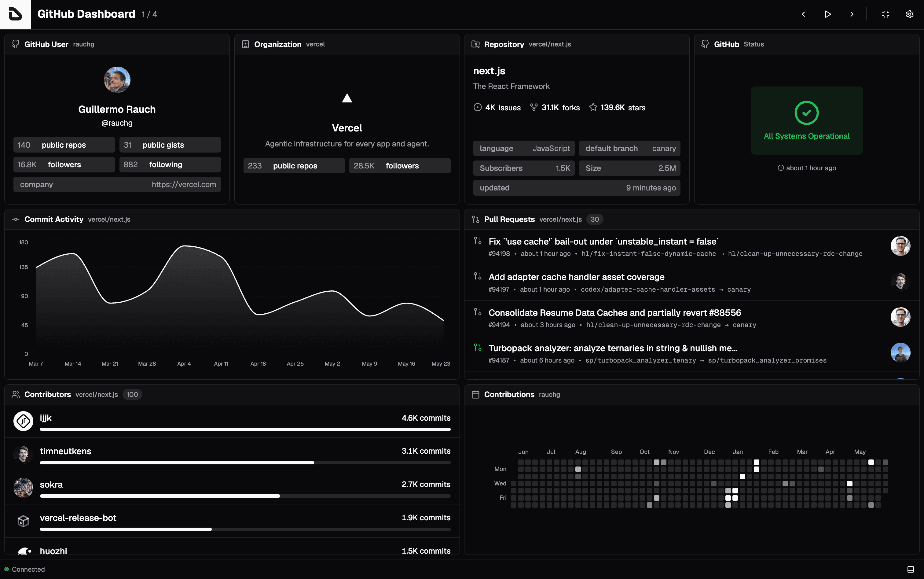
Task: Click the Subscribers 1.5K row
Action: [524, 168]
